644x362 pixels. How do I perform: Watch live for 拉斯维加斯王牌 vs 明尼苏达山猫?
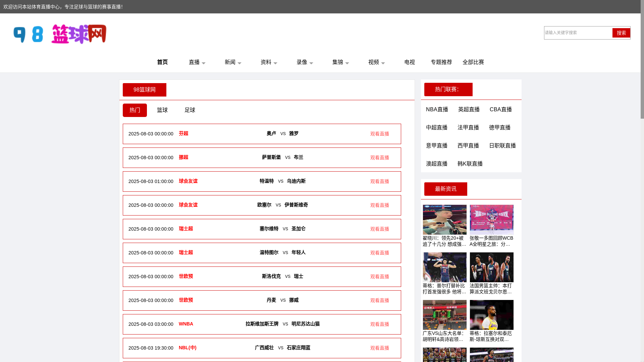380,324
